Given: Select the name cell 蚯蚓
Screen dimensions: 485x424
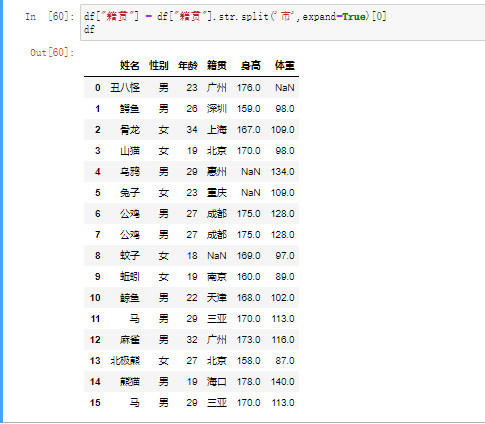Looking at the screenshot, I should click(130, 277).
